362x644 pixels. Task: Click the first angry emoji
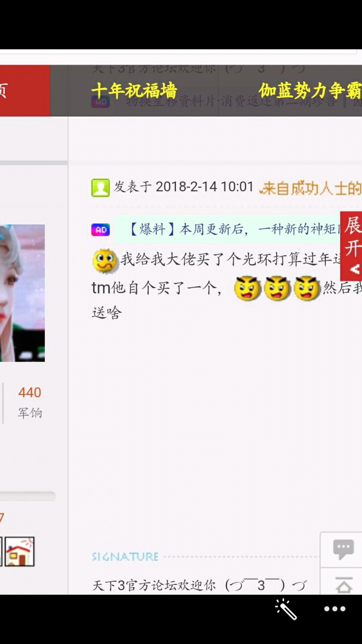[247, 288]
